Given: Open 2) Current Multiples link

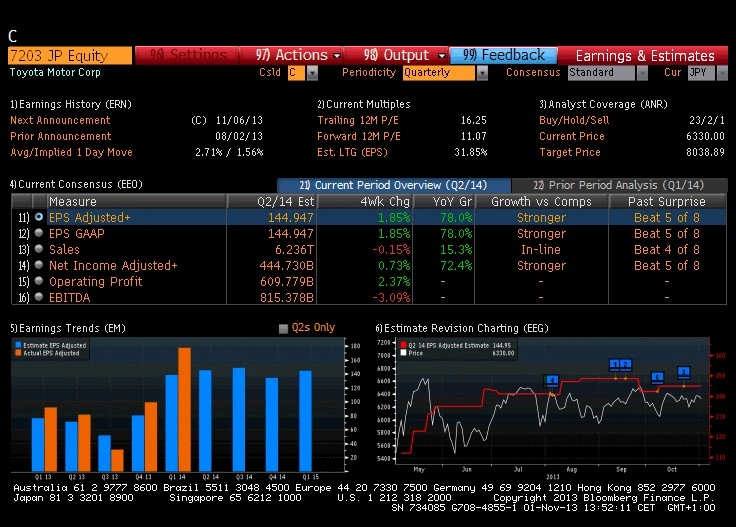Looking at the screenshot, I should point(364,104).
